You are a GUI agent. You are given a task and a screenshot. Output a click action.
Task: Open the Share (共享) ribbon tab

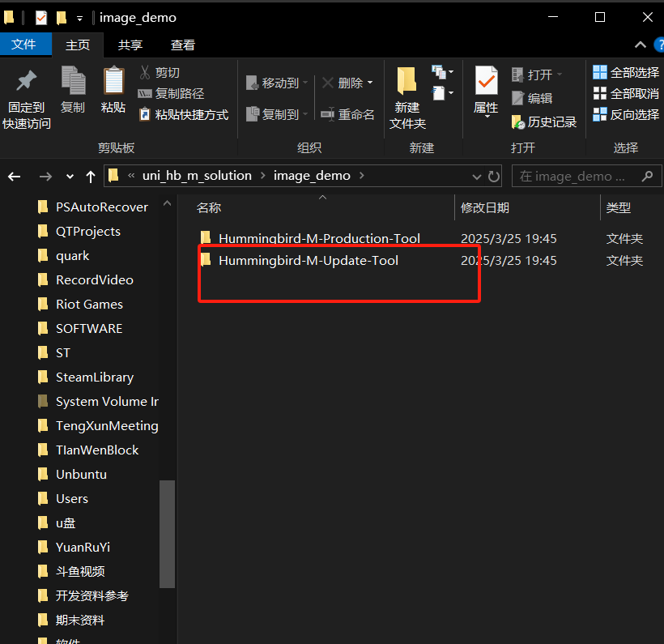[130, 45]
